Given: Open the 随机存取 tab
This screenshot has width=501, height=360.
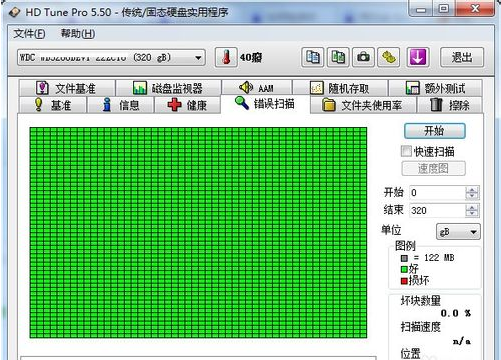Looking at the screenshot, I should click(x=340, y=88).
